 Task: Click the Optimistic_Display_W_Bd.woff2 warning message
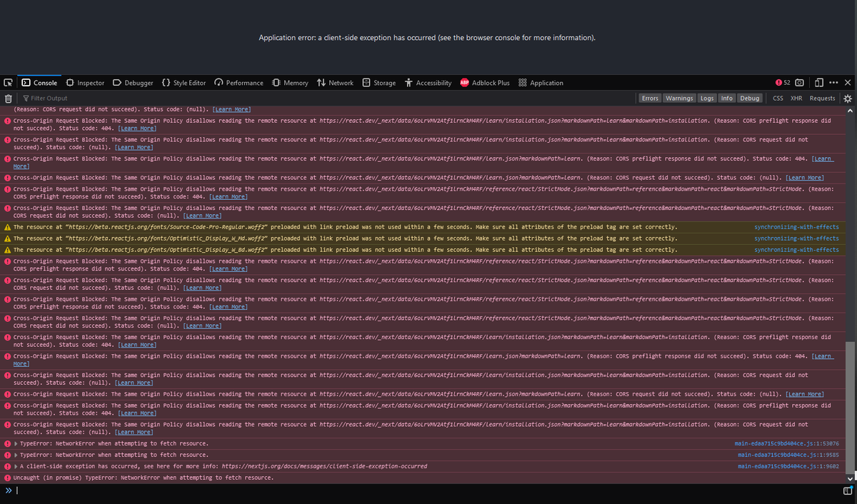click(x=345, y=250)
